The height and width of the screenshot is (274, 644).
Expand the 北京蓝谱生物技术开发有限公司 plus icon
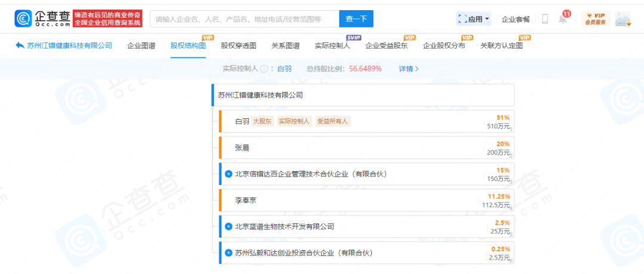point(229,226)
